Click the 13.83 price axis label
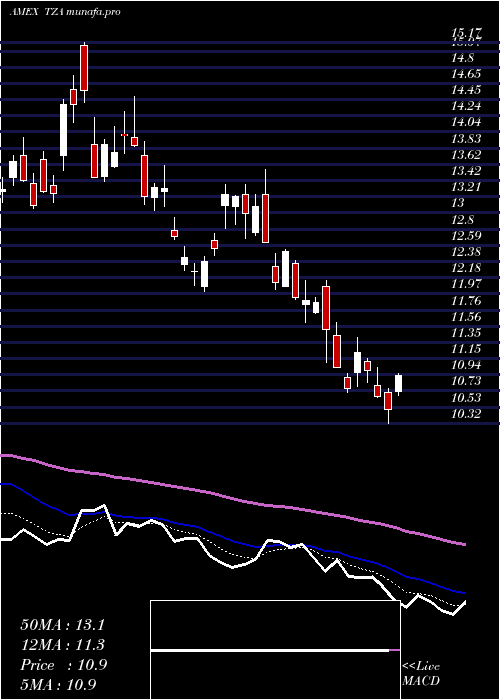The width and height of the screenshot is (500, 700). [x=466, y=139]
